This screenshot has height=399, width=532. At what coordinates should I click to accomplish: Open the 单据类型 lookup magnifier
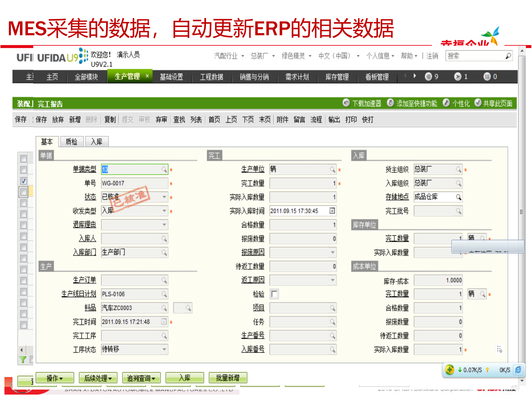pyautogui.click(x=164, y=169)
